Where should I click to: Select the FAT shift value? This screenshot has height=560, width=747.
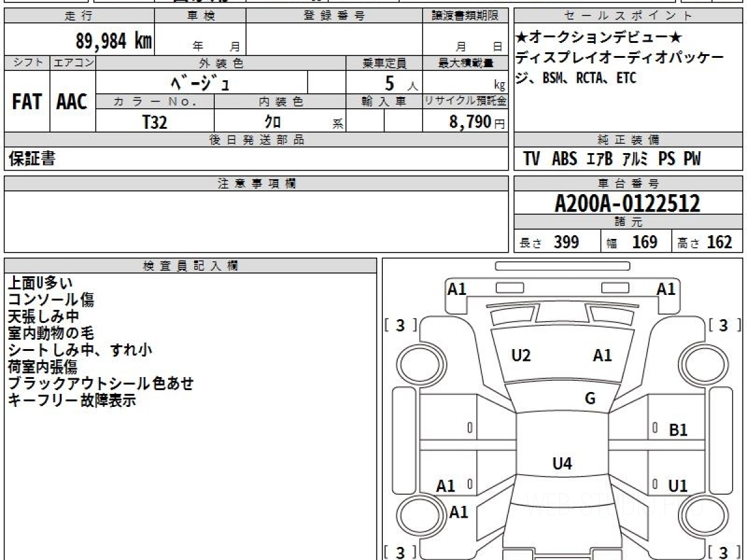tap(27, 102)
